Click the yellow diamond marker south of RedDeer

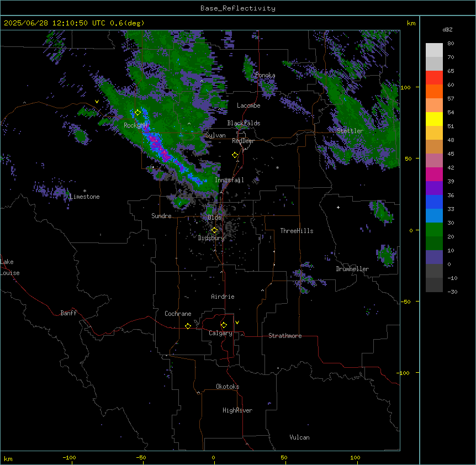pyautogui.click(x=235, y=155)
